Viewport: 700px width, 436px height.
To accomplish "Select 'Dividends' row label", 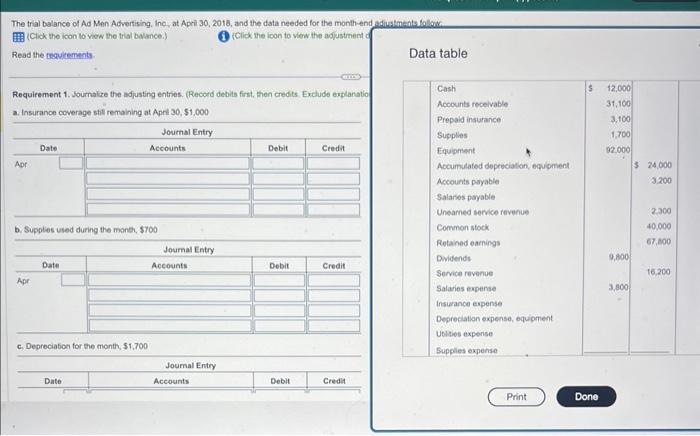I will tap(454, 258).
